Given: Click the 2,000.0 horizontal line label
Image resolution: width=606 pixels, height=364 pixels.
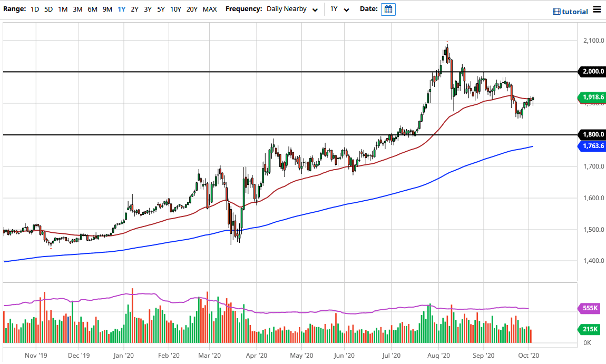Looking at the screenshot, I should [x=592, y=72].
